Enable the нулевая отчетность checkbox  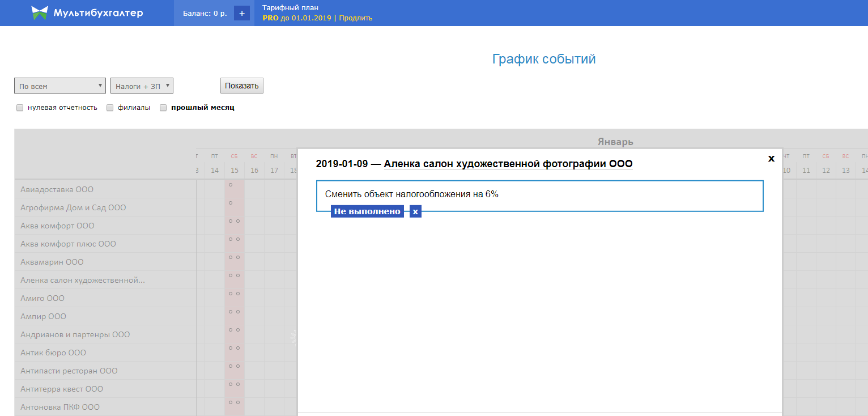[20, 108]
